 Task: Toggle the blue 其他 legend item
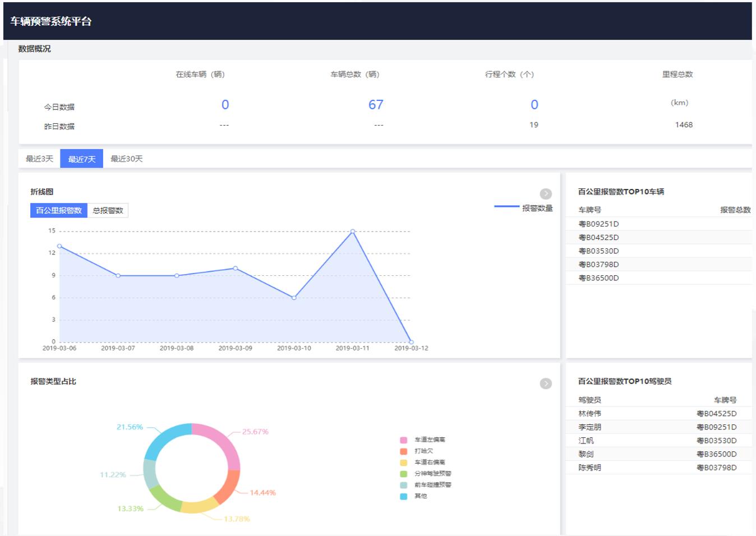[413, 496]
